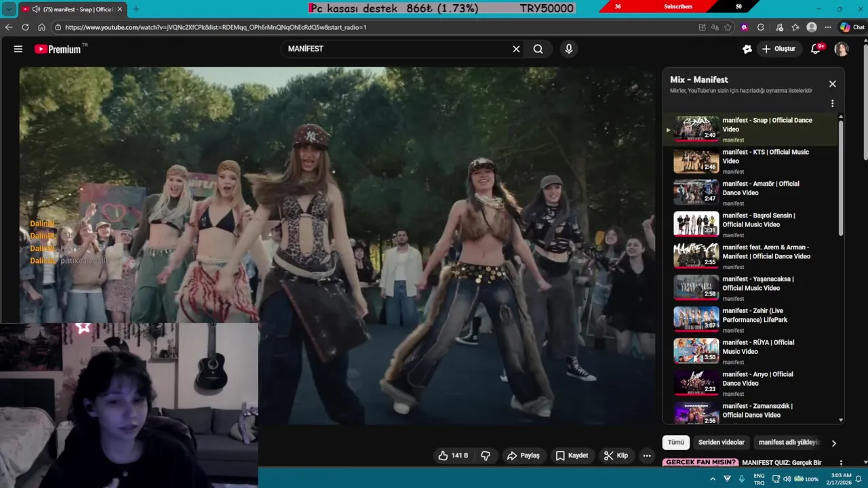Show hidden system tray icons
This screenshot has height=488, width=868.
click(x=712, y=479)
